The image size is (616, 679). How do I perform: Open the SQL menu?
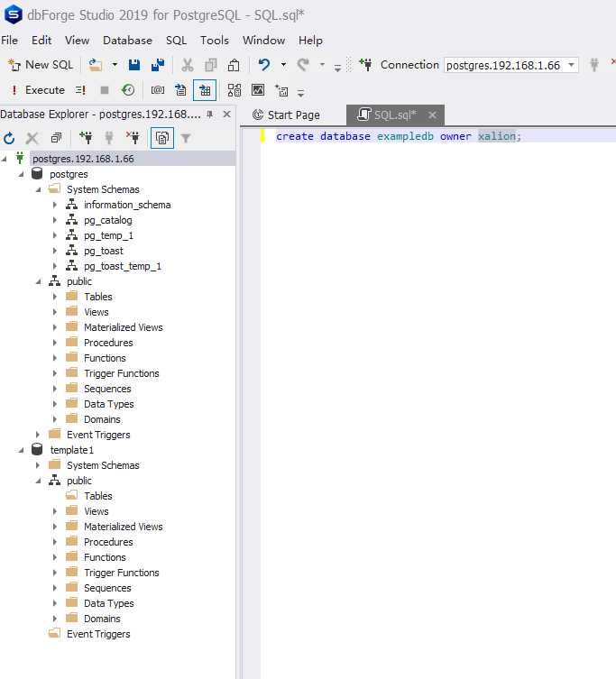pos(176,41)
